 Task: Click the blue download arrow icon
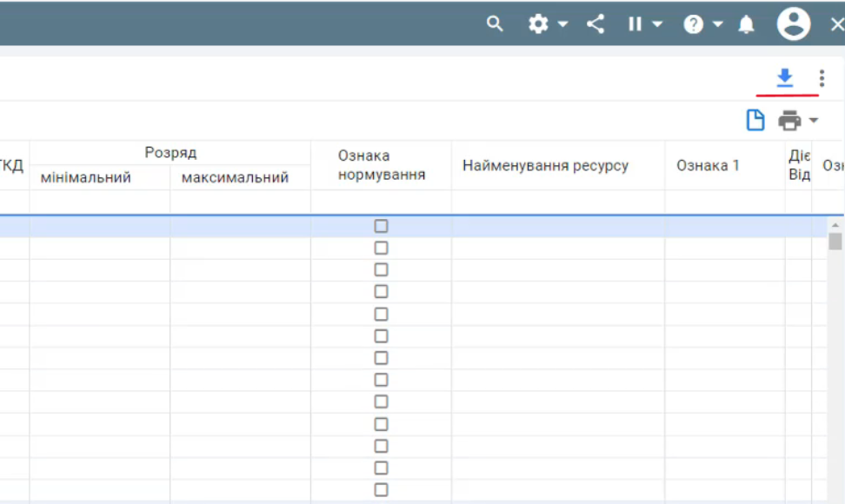click(785, 78)
